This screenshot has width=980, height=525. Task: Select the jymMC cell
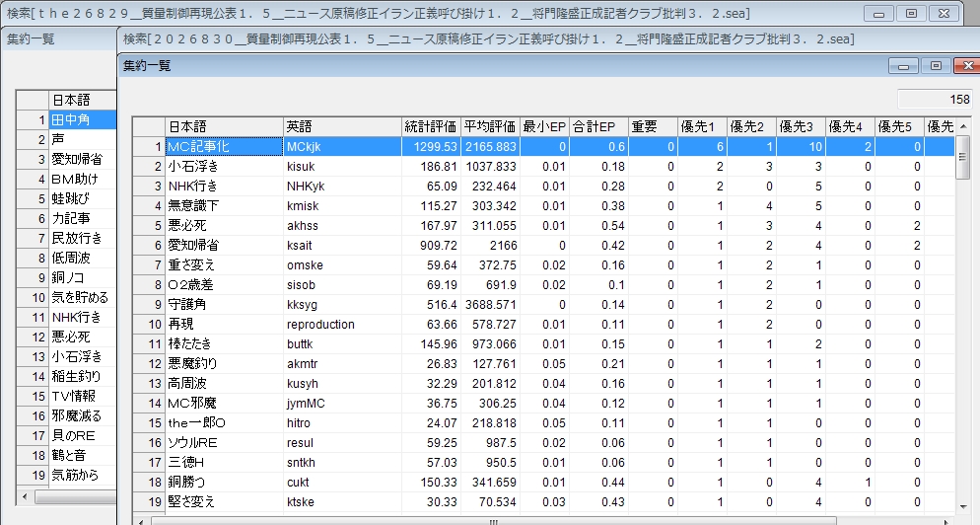(342, 403)
